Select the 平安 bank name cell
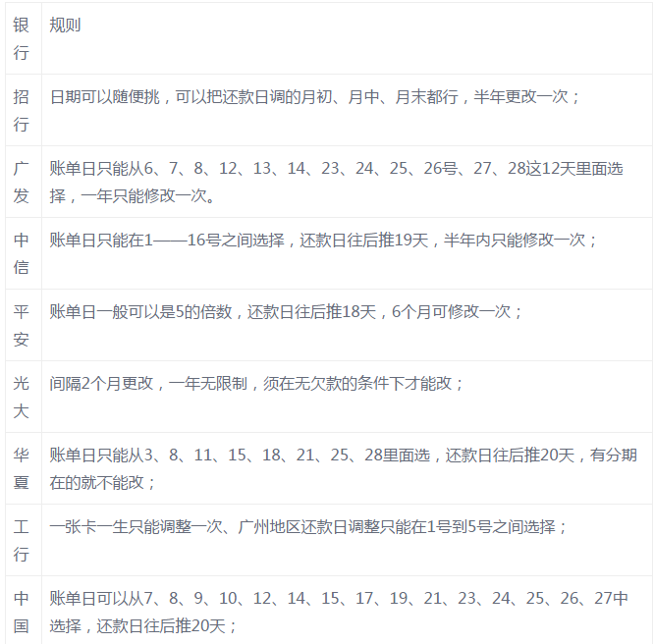This screenshot has height=644, width=654. (x=24, y=325)
